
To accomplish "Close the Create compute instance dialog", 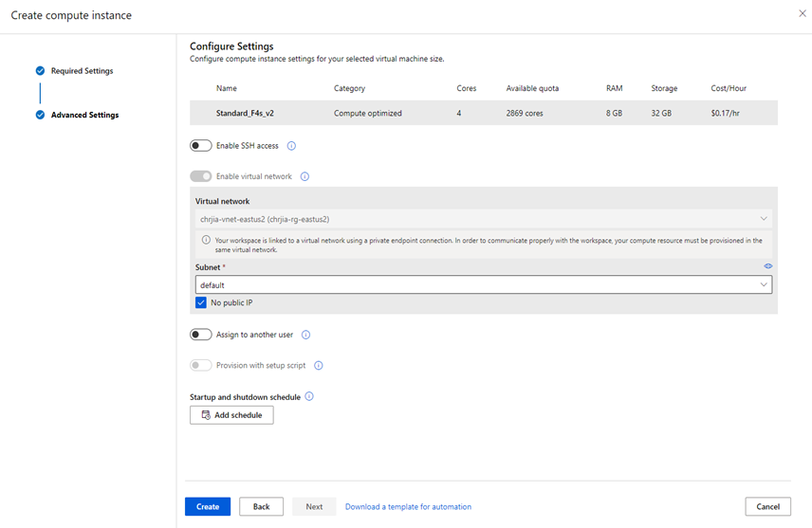I will point(803,13).
